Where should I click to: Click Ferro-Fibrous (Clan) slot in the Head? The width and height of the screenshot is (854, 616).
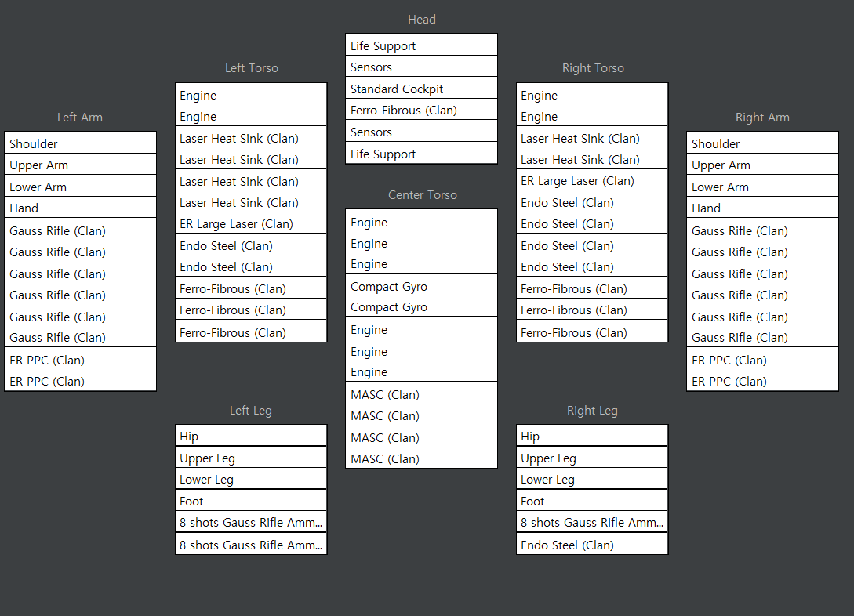[x=421, y=111]
